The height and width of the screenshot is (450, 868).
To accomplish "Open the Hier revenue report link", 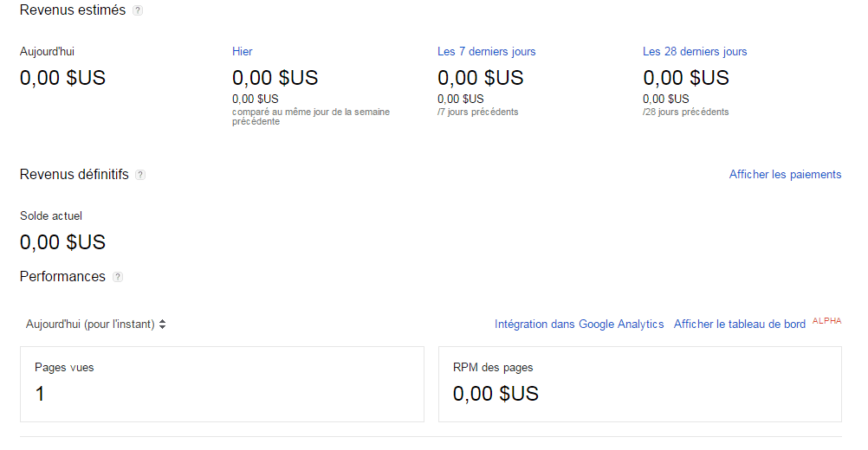I will [243, 52].
